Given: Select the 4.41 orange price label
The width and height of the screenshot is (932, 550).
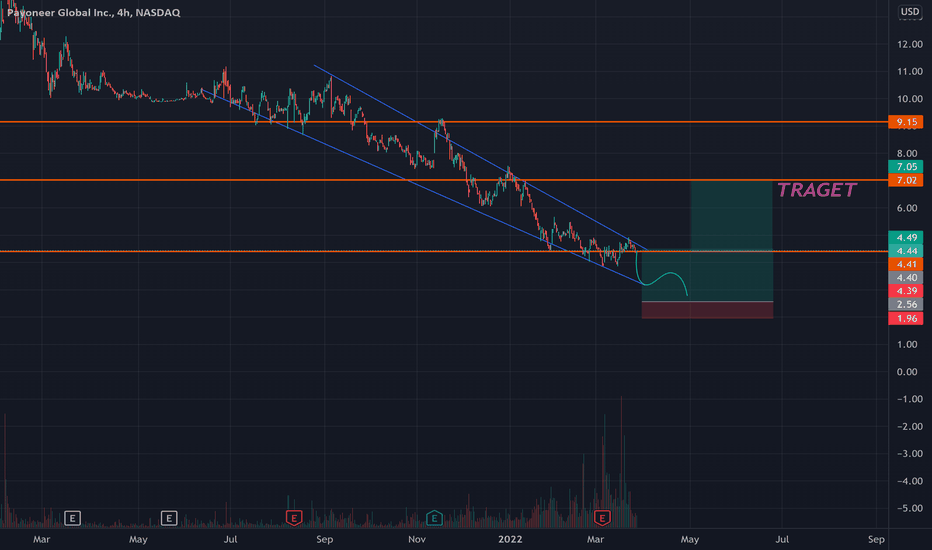Looking at the screenshot, I should [x=906, y=264].
